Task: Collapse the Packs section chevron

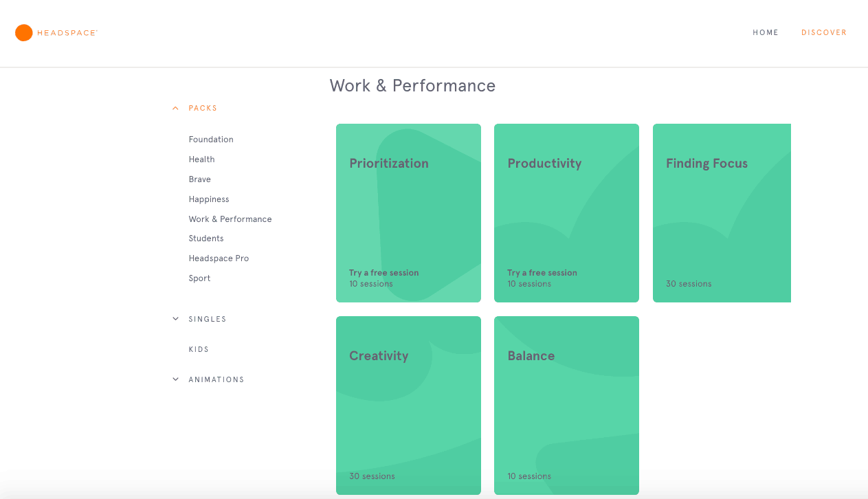Action: (x=175, y=108)
